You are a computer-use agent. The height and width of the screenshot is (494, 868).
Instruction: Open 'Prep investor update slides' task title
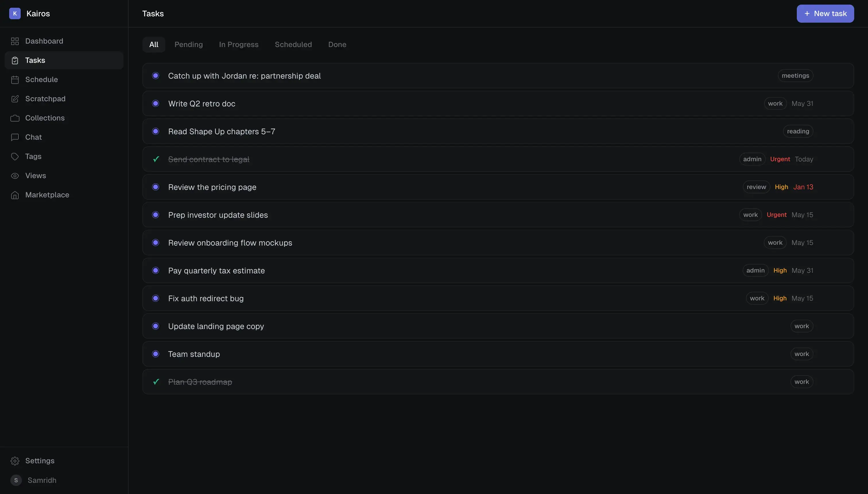[x=218, y=215]
